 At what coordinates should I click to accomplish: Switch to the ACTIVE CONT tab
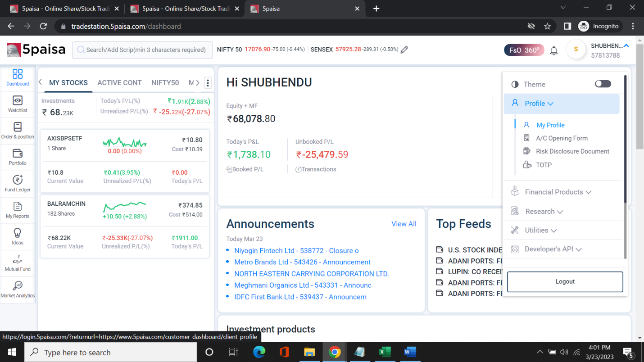coord(119,83)
